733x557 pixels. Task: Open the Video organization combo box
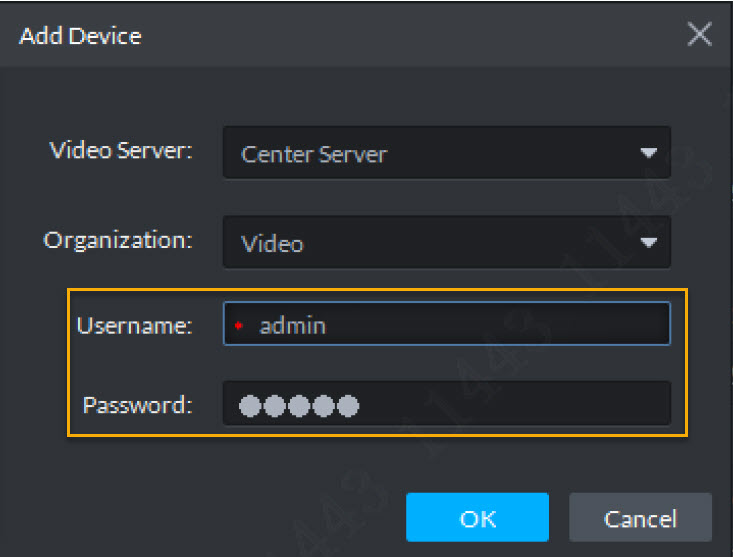(446, 242)
